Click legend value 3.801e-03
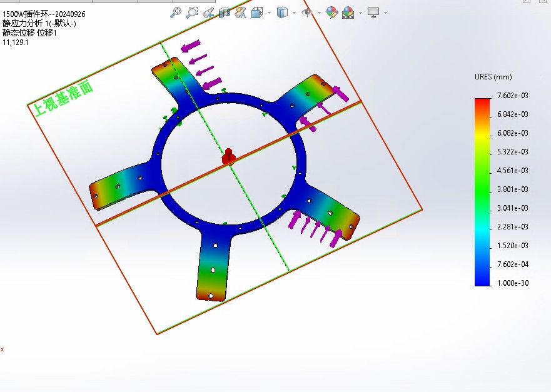The height and width of the screenshot is (392, 551). pyautogui.click(x=513, y=189)
